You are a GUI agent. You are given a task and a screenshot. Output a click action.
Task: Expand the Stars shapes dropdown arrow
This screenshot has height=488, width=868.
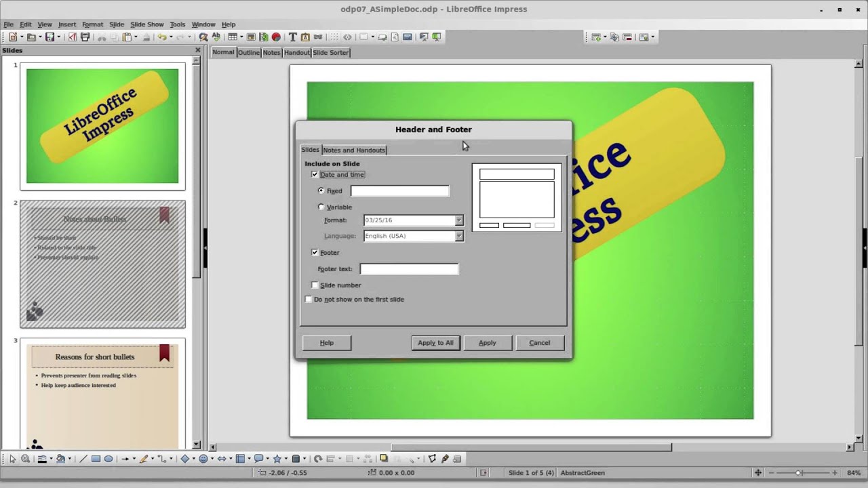pos(285,459)
